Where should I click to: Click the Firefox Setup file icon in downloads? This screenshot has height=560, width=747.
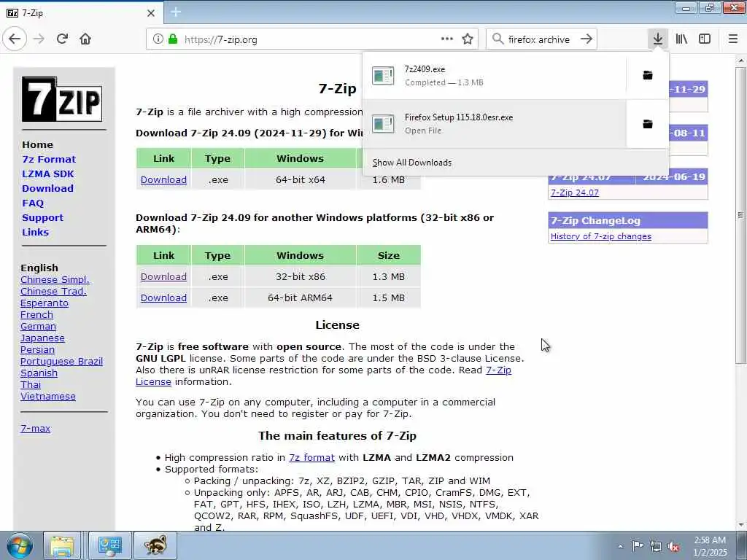pos(383,124)
